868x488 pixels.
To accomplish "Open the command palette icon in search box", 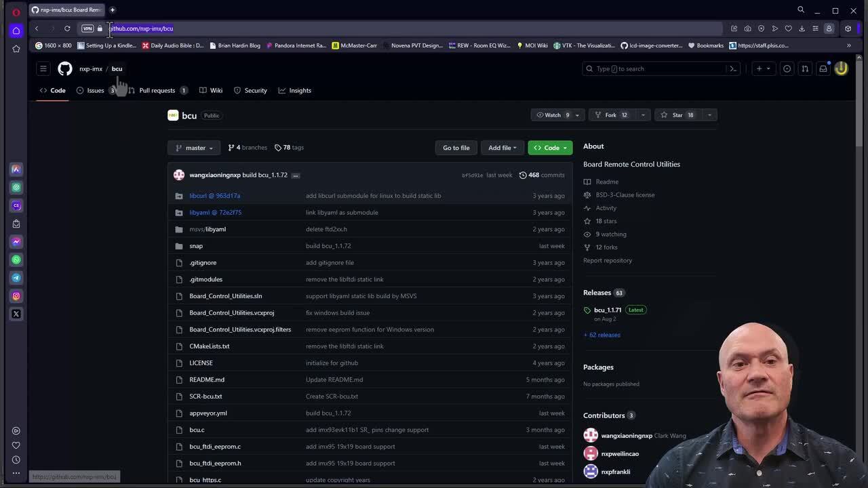I will pos(732,68).
